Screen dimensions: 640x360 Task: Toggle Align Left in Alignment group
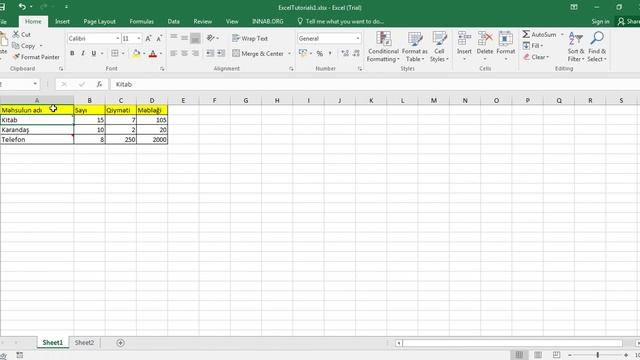pos(173,53)
